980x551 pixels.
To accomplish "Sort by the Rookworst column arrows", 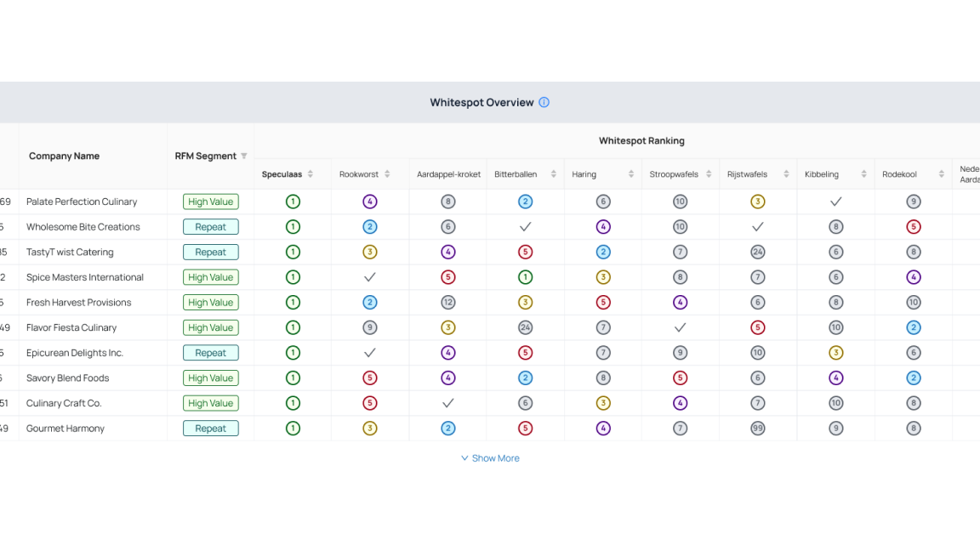I will click(x=387, y=174).
